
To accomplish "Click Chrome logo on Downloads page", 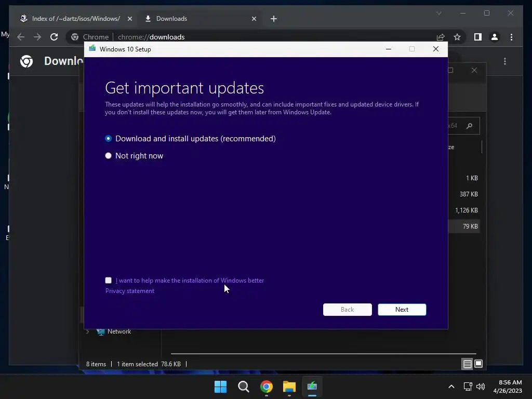I will click(26, 61).
